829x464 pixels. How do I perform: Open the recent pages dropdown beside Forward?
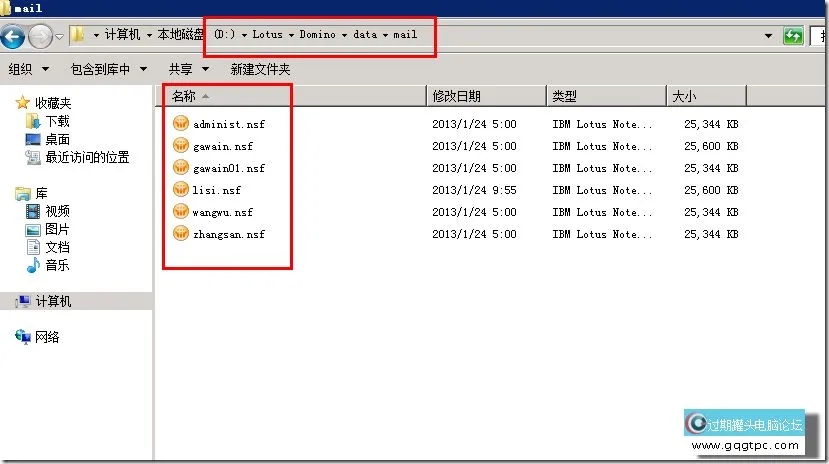(x=59, y=36)
